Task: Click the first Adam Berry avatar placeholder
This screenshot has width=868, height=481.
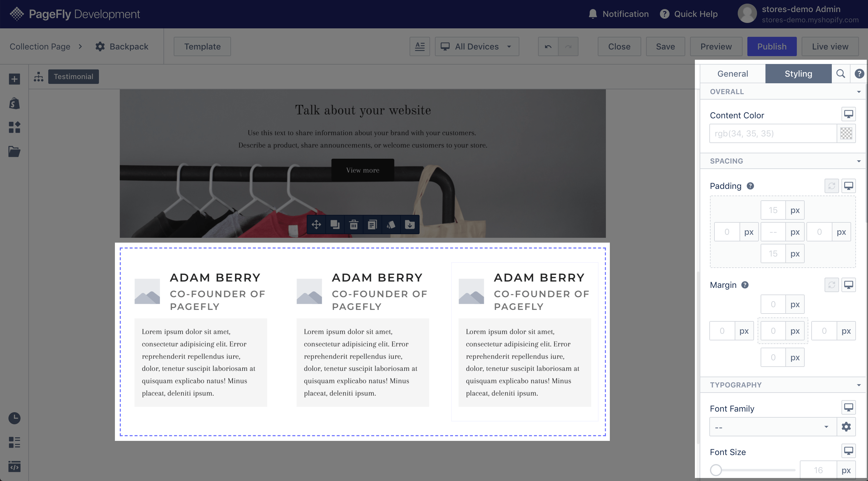Action: pyautogui.click(x=147, y=291)
